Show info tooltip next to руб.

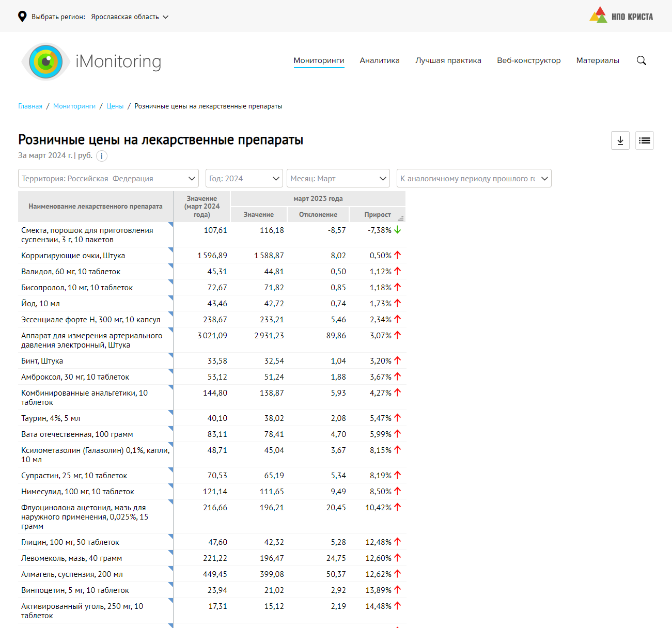[x=102, y=156]
